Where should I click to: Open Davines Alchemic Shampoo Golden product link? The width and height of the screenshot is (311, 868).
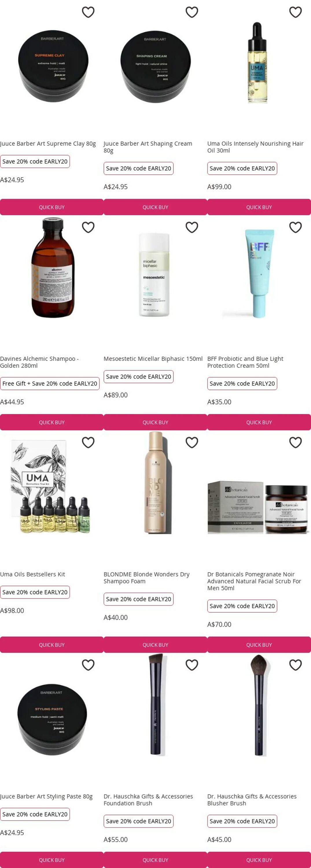39,362
